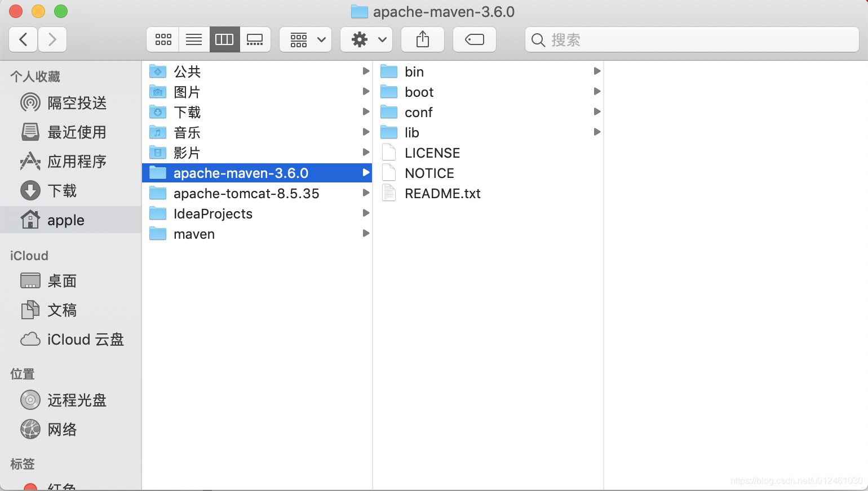Expand the apache-tomcat-8.5.35 arrow
868x491 pixels.
(366, 193)
